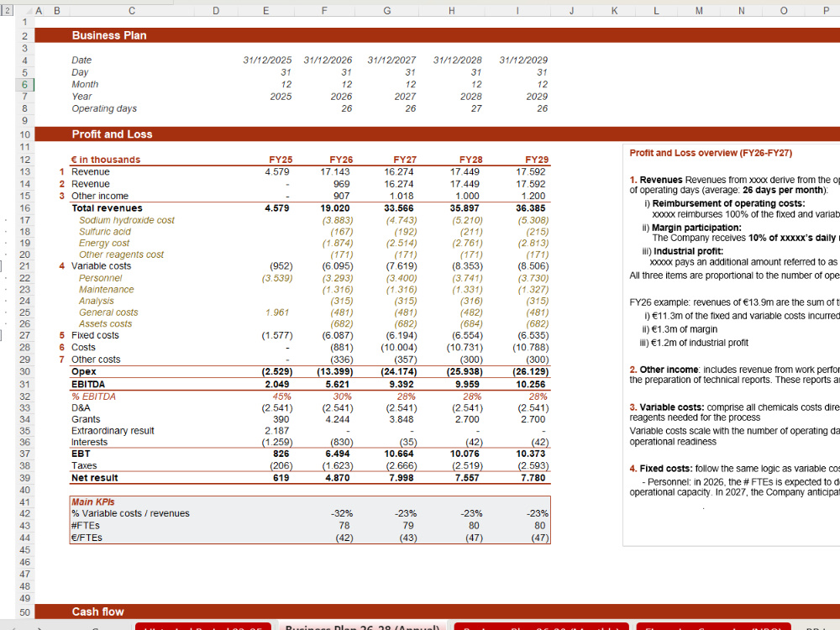The width and height of the screenshot is (840, 630).
Task: Select the Other income label
Action: pyautogui.click(x=100, y=196)
